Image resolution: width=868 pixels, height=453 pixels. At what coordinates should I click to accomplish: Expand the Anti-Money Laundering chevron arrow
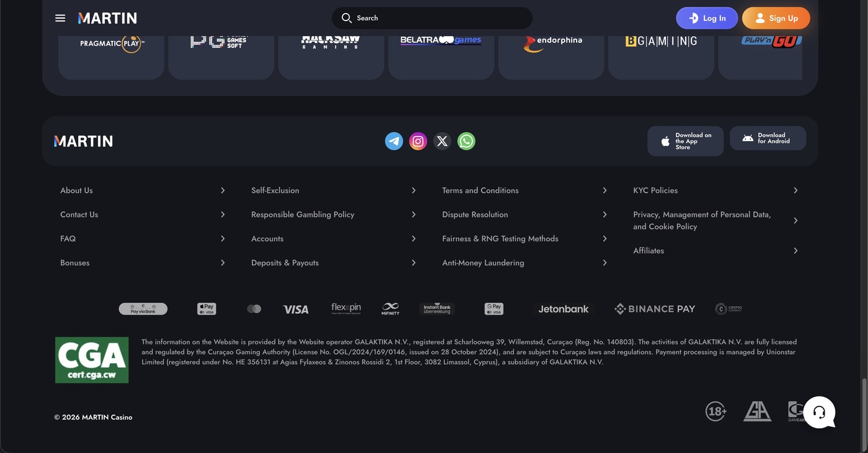(x=604, y=263)
